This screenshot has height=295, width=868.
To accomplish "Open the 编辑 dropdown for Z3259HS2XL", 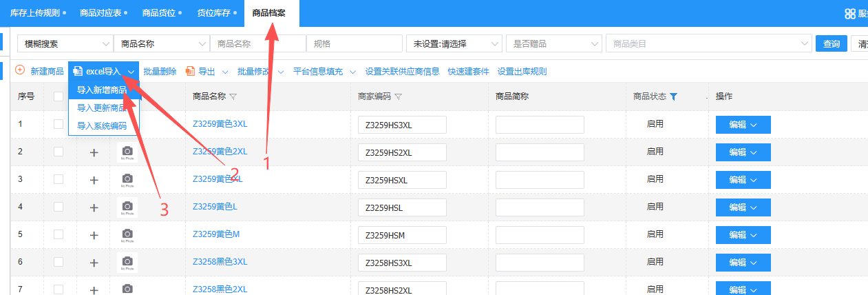I will pyautogui.click(x=743, y=152).
